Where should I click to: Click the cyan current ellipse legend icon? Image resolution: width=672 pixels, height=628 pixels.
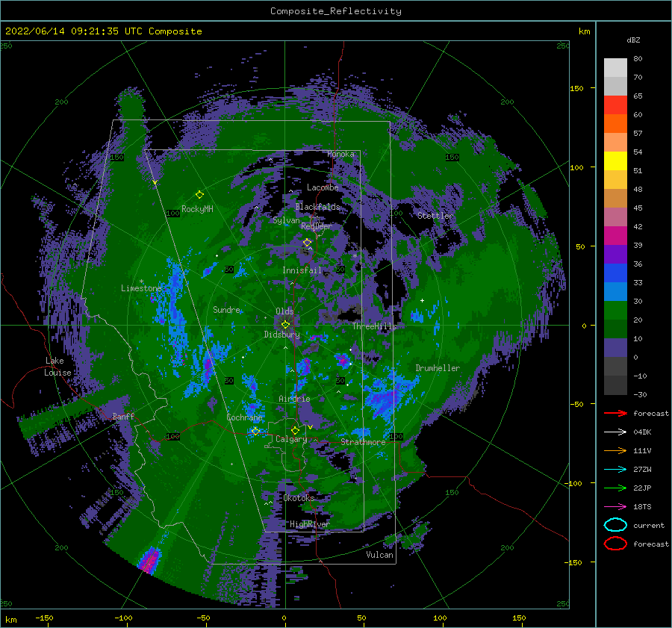(x=615, y=525)
